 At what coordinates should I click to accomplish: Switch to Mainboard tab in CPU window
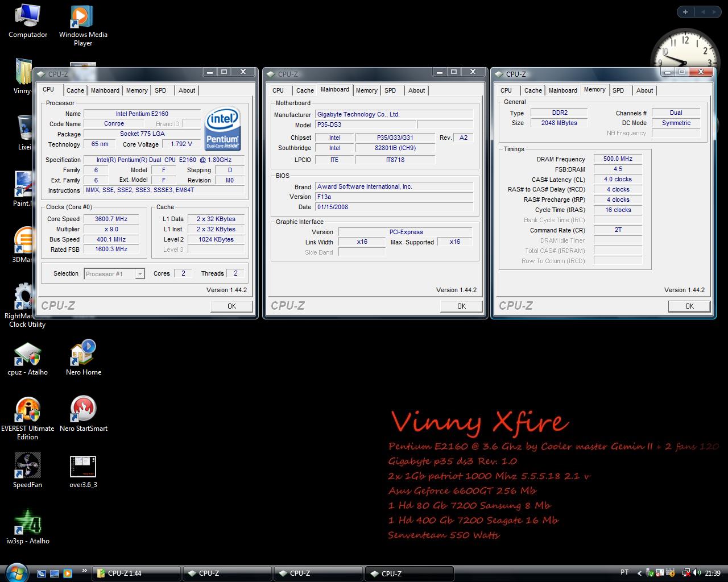click(105, 90)
